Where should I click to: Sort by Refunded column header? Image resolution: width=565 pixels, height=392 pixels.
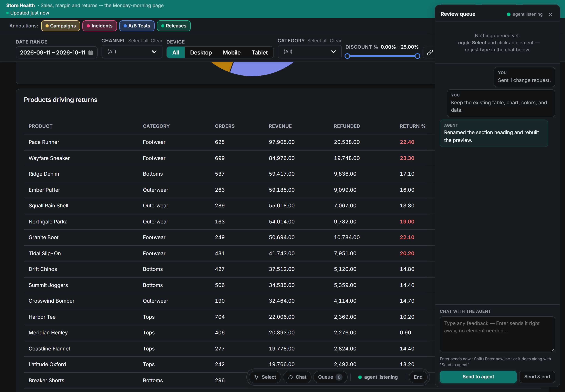[347, 126]
